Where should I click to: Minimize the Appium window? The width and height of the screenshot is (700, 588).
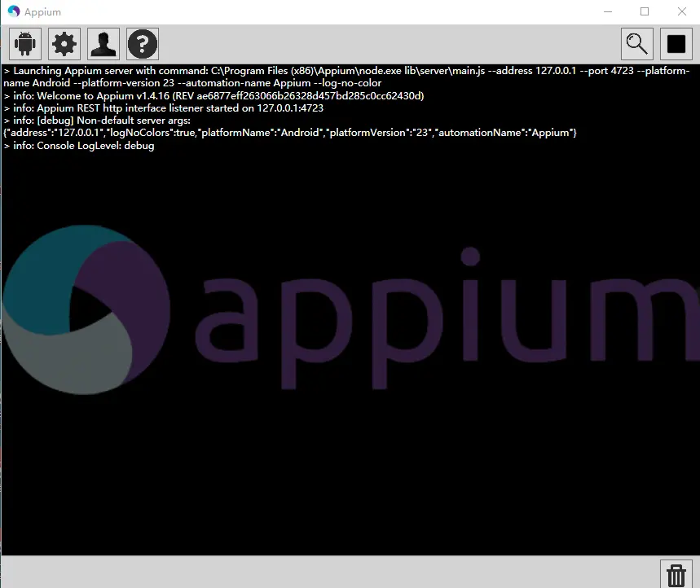tap(608, 11)
